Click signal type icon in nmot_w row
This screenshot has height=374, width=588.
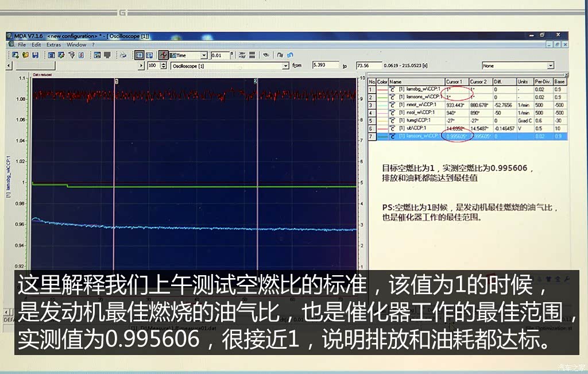pyautogui.click(x=393, y=105)
